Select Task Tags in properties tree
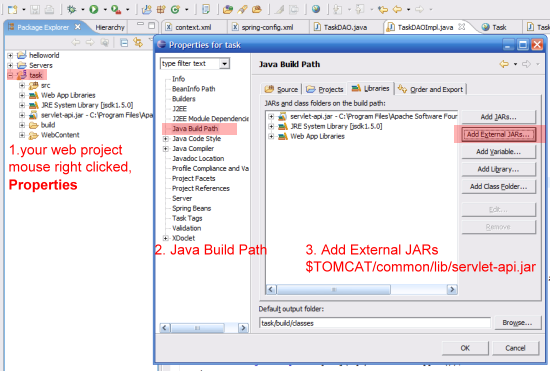The image size is (550, 371). coord(187,218)
